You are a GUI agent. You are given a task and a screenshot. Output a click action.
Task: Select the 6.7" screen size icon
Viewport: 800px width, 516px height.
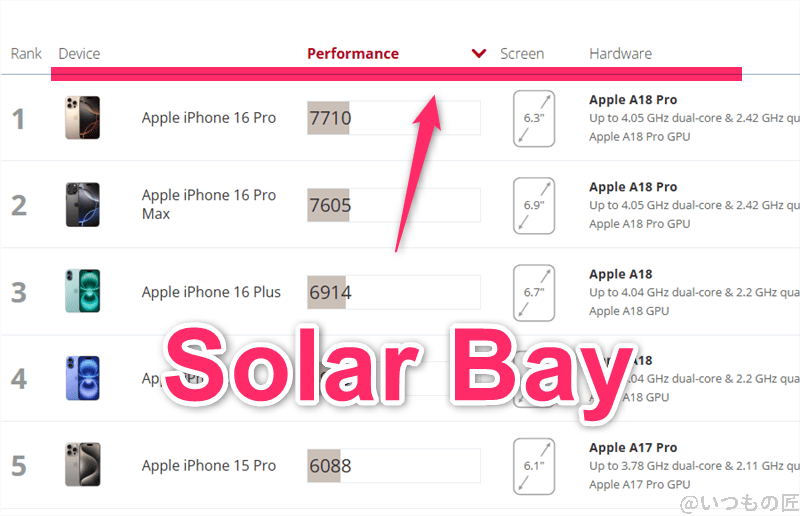click(x=533, y=292)
